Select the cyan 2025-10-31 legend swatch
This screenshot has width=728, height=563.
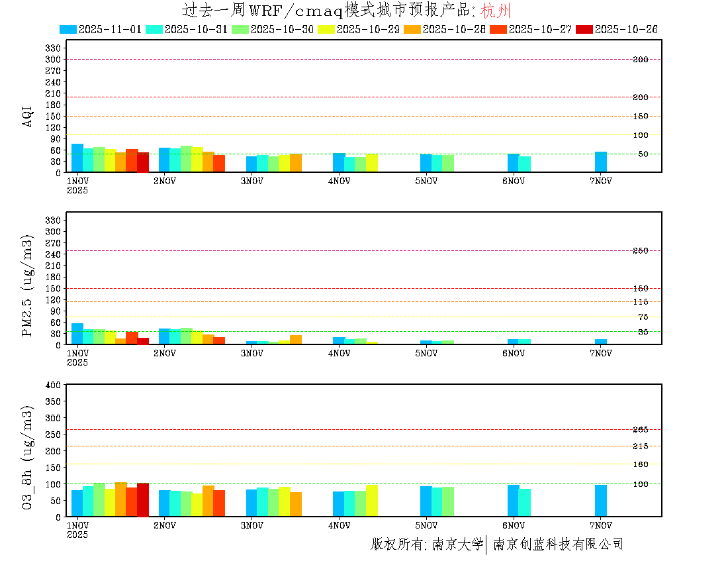[x=154, y=29]
